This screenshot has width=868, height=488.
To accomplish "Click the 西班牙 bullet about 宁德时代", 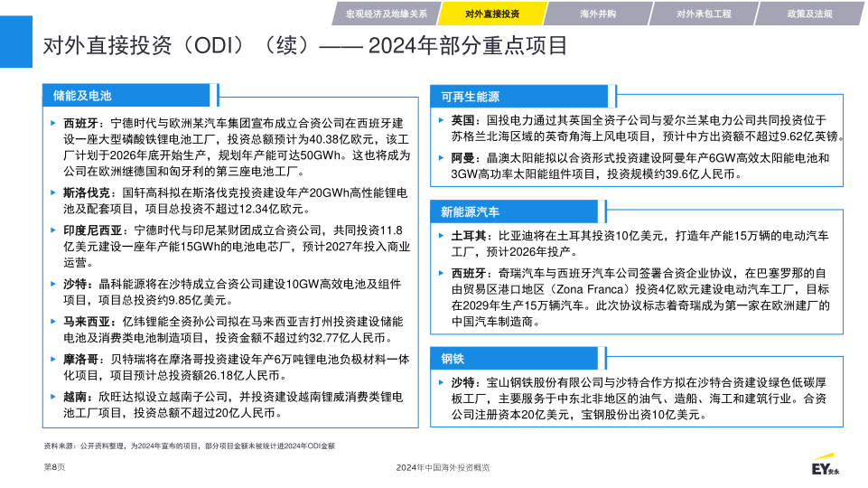I will 237,147.
